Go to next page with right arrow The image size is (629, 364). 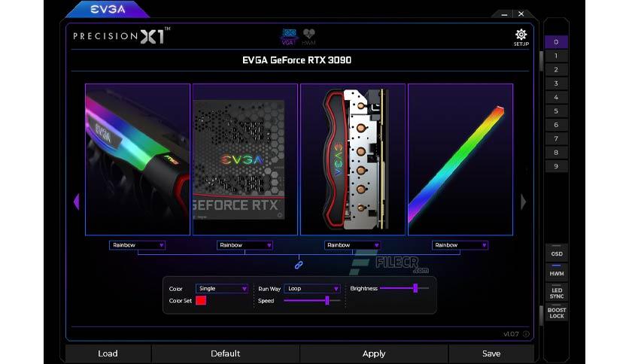[523, 202]
